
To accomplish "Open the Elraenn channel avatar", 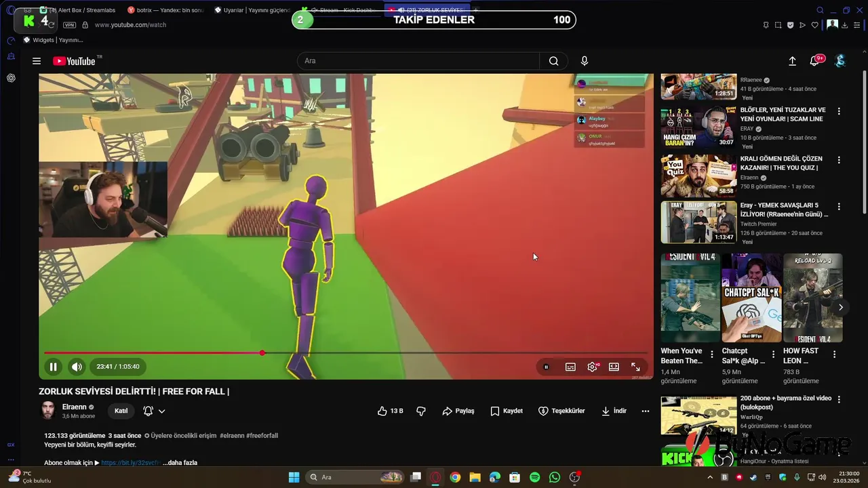I will pos(48,411).
